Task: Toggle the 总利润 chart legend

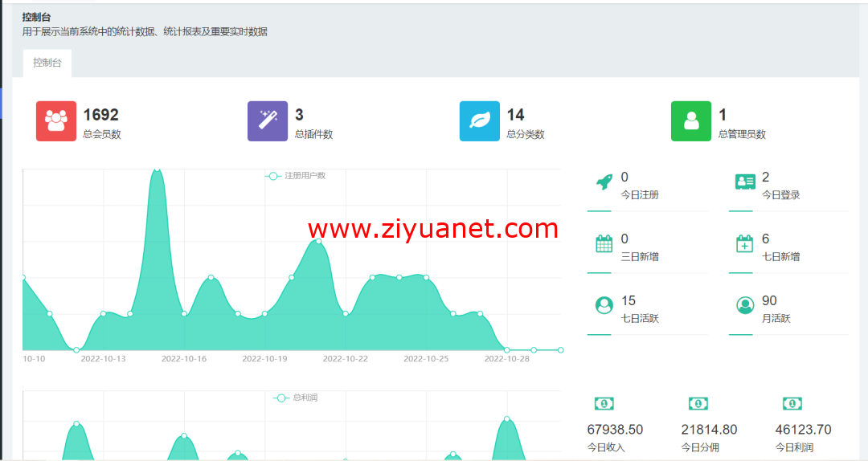Action: click(x=296, y=398)
